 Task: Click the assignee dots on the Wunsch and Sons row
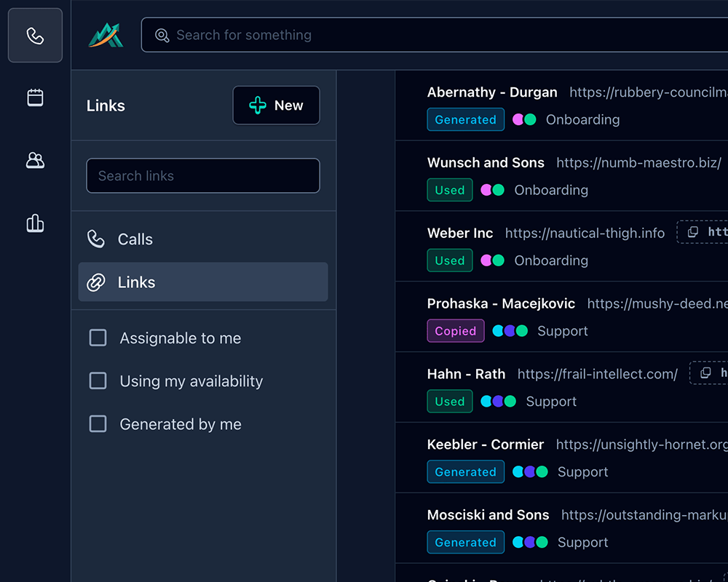point(493,190)
